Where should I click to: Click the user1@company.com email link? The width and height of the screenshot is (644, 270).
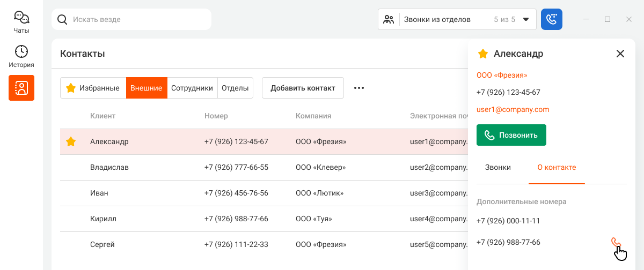pyautogui.click(x=513, y=110)
